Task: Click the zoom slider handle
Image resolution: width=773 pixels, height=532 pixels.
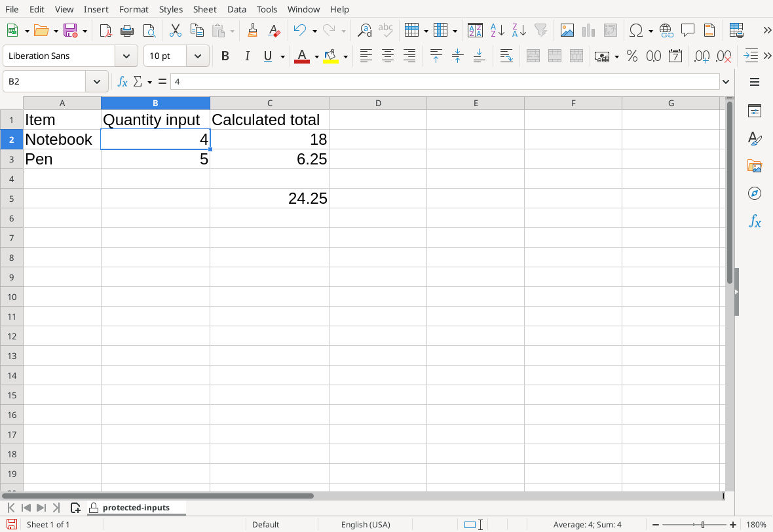Action: pos(703,525)
